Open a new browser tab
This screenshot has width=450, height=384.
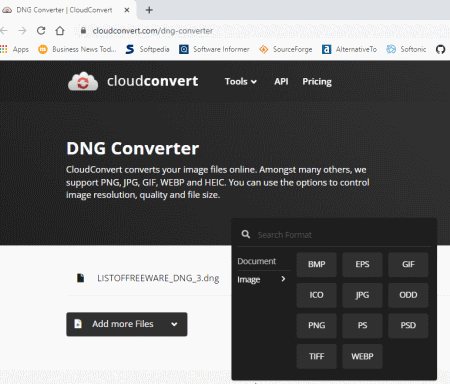click(x=149, y=10)
